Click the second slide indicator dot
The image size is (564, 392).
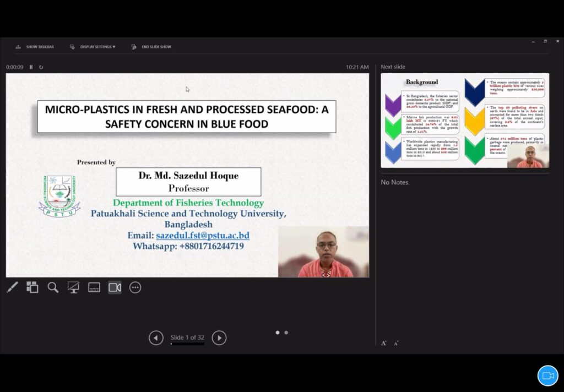(x=286, y=333)
